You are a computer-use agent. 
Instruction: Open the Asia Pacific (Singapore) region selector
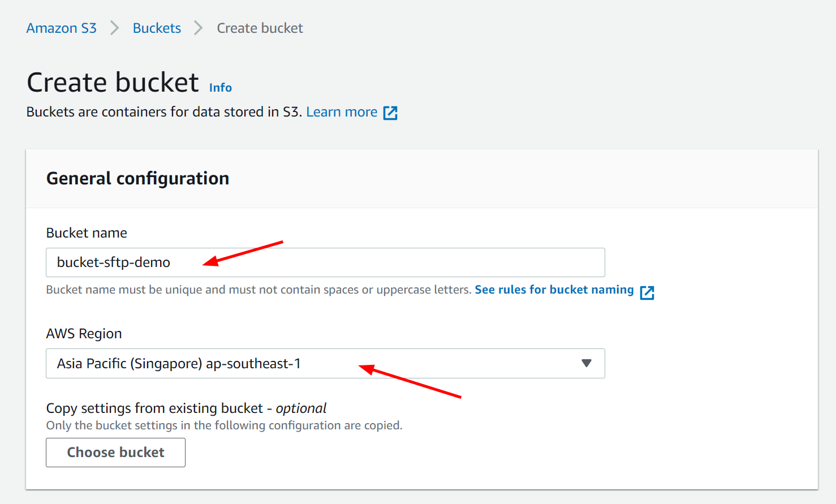325,363
